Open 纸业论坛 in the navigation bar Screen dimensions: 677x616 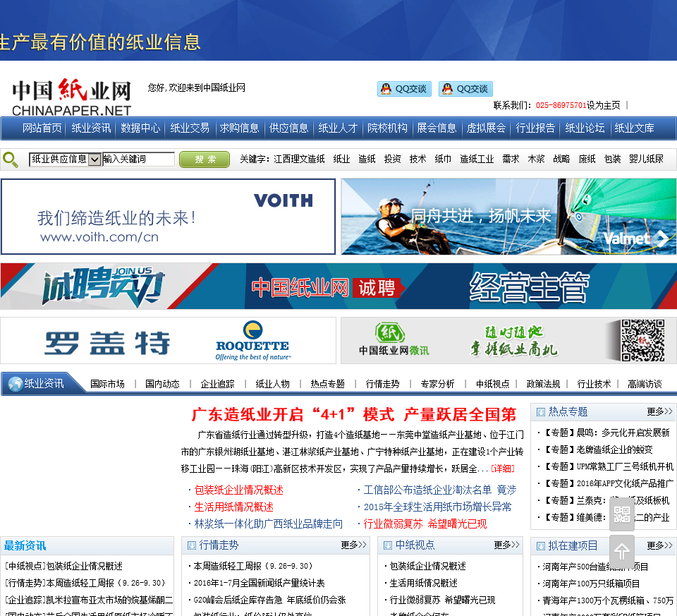[585, 128]
